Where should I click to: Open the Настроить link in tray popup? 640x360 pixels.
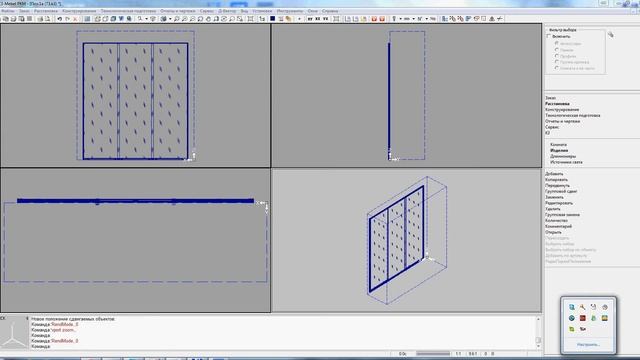click(x=588, y=344)
